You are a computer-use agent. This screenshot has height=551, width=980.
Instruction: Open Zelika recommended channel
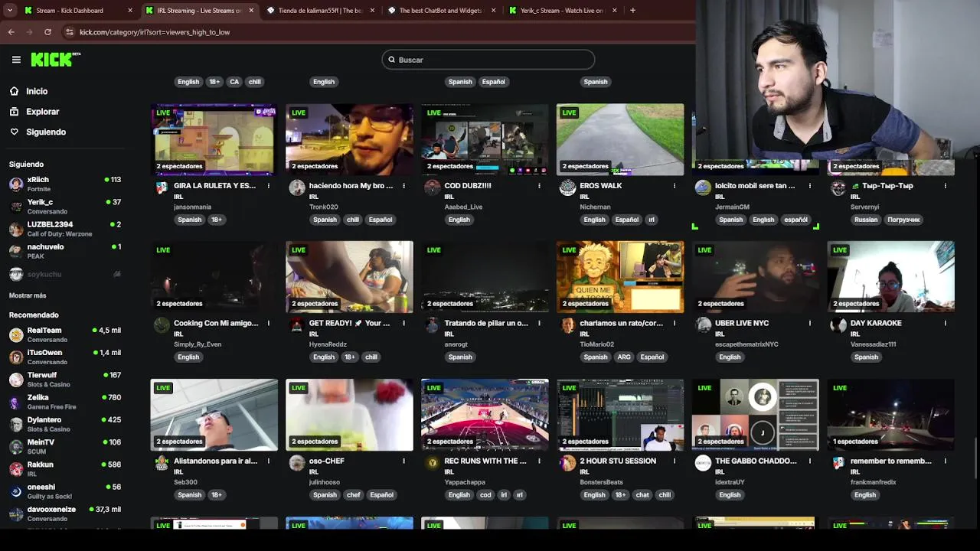[x=65, y=402]
